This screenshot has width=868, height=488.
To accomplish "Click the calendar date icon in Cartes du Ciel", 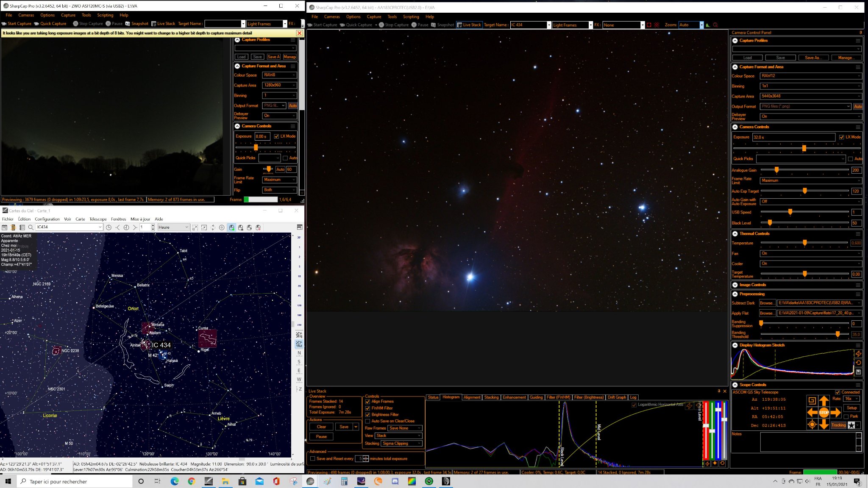I will coord(5,227).
